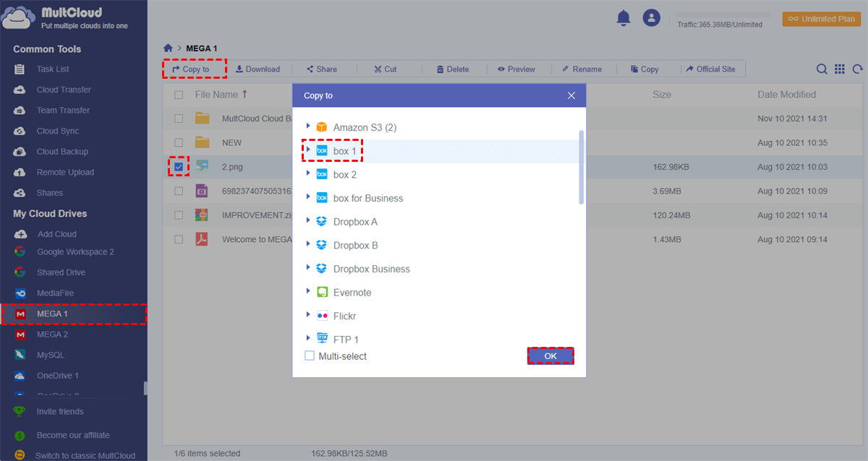Open Shares in sidebar
868x461 pixels.
(49, 193)
